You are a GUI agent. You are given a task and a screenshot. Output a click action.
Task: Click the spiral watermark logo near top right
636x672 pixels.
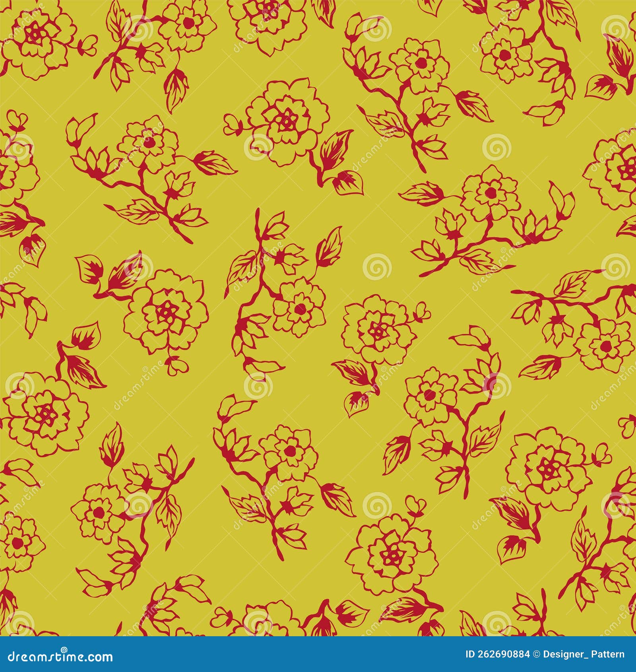pyautogui.click(x=497, y=147)
